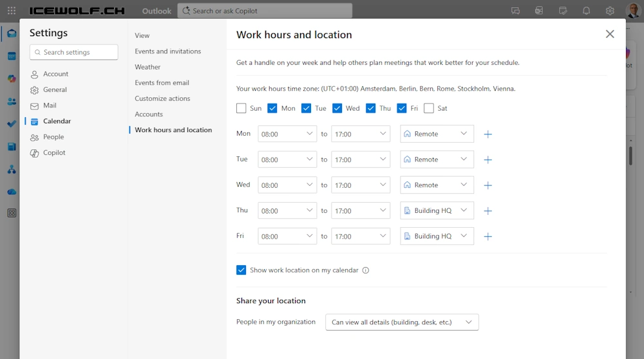Open Thursday Building HQ location dropdown

click(437, 210)
